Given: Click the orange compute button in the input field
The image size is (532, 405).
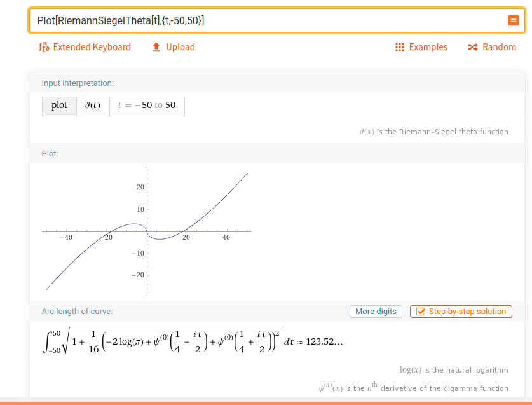Looking at the screenshot, I should click(x=513, y=20).
